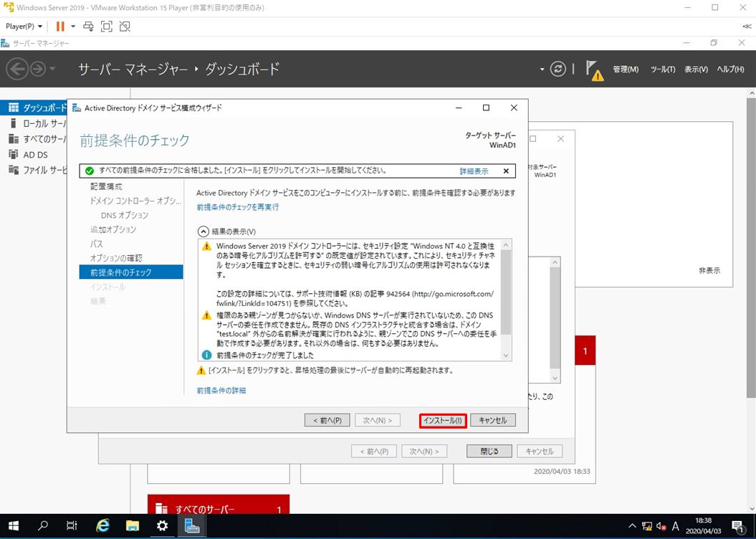Click the ファイル サービス sidebar icon
Viewport: 756px width, 539px height.
point(14,170)
